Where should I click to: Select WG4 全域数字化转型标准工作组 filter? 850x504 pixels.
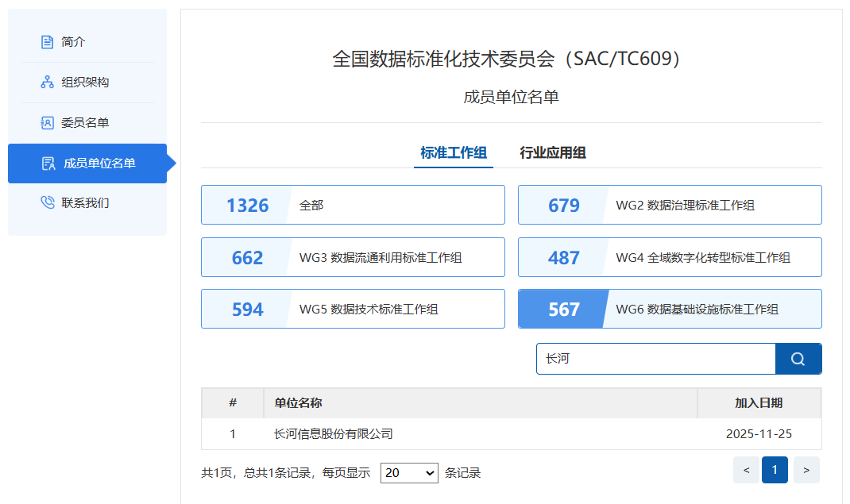(x=670, y=256)
